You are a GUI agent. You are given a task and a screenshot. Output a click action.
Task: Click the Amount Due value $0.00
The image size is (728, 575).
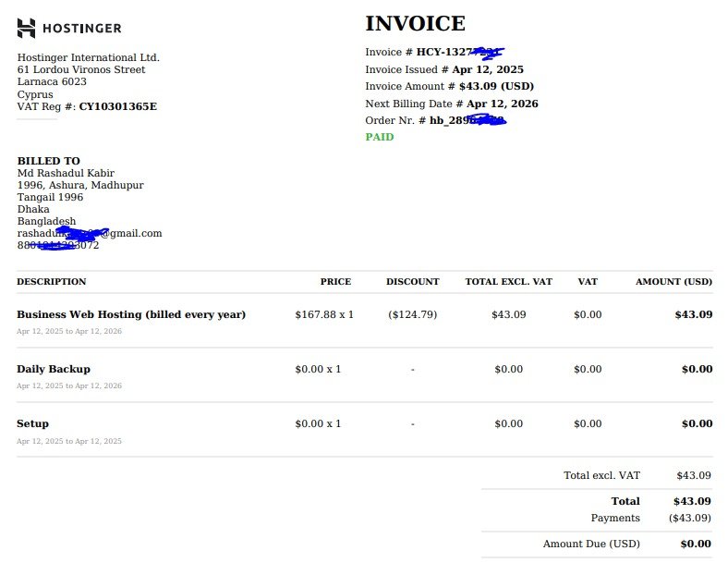[x=696, y=544]
